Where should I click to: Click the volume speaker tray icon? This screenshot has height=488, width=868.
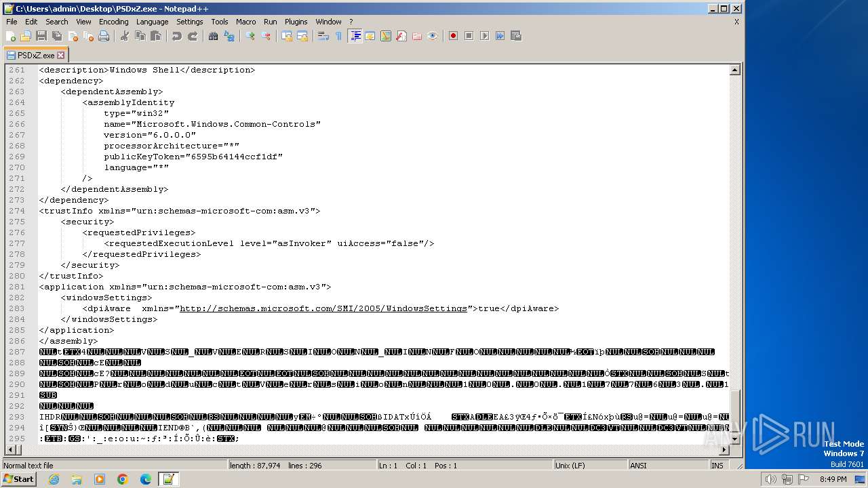point(770,479)
